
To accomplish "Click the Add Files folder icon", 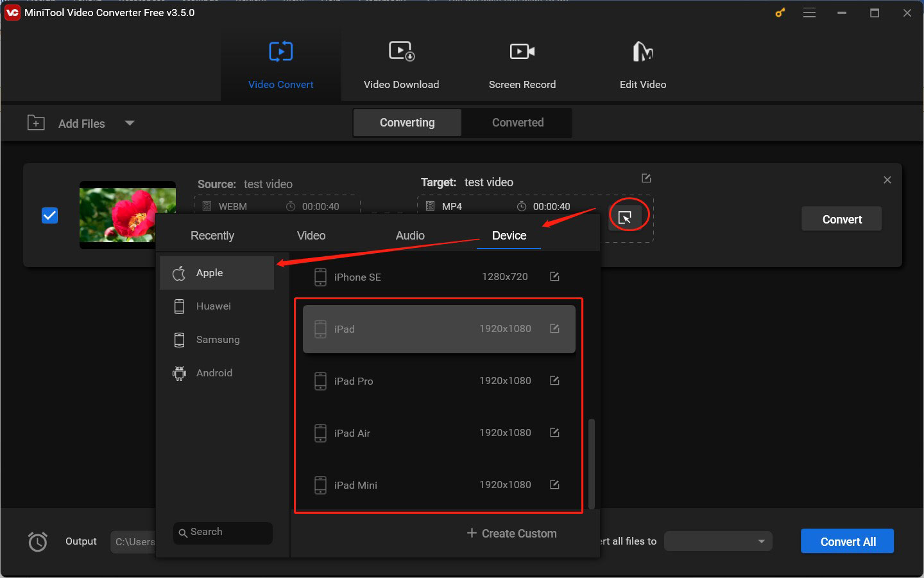I will pos(36,123).
